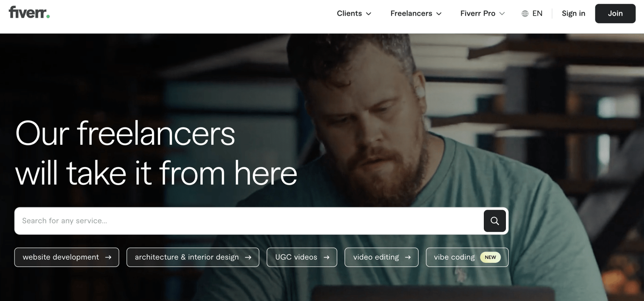Choose the video editing suggestion
This screenshot has height=301, width=644.
click(x=382, y=257)
